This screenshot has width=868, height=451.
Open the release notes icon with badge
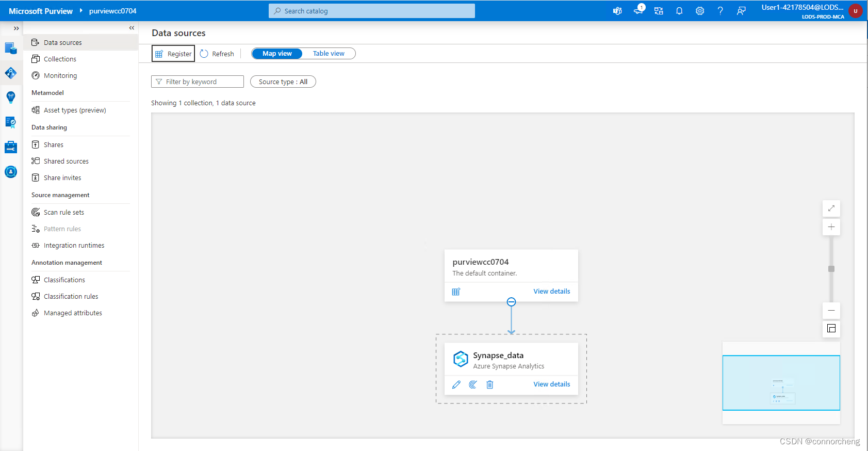[x=638, y=10]
